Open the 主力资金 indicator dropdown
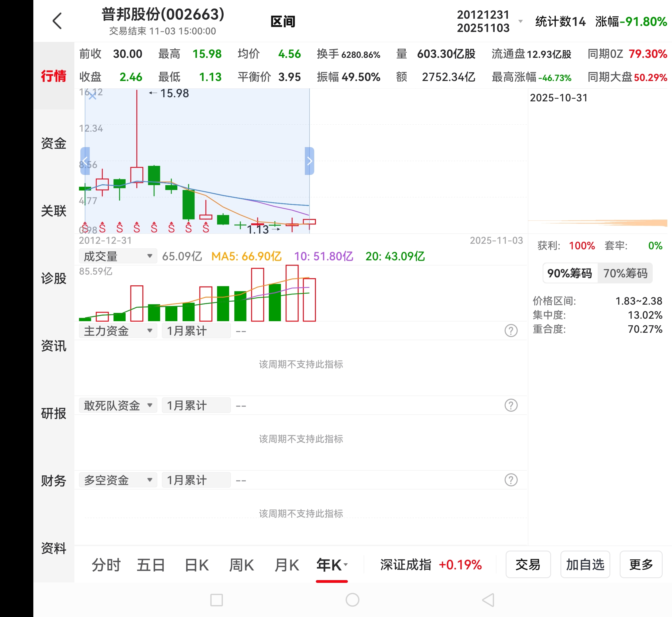The width and height of the screenshot is (672, 617). pos(118,331)
